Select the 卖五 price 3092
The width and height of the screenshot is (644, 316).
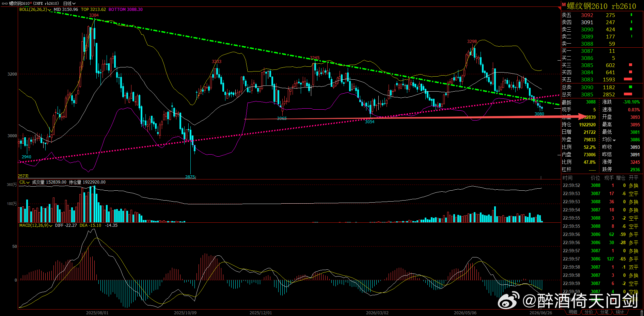click(x=587, y=15)
